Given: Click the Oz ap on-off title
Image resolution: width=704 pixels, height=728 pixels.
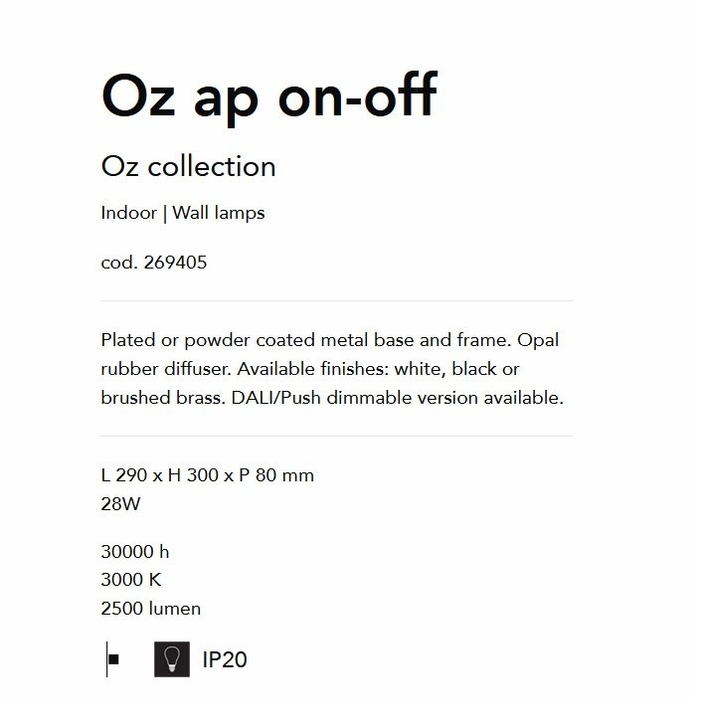Looking at the screenshot, I should click(269, 97).
